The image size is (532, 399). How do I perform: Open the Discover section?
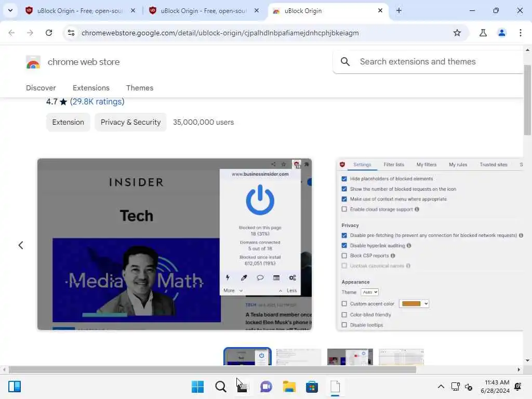click(41, 88)
